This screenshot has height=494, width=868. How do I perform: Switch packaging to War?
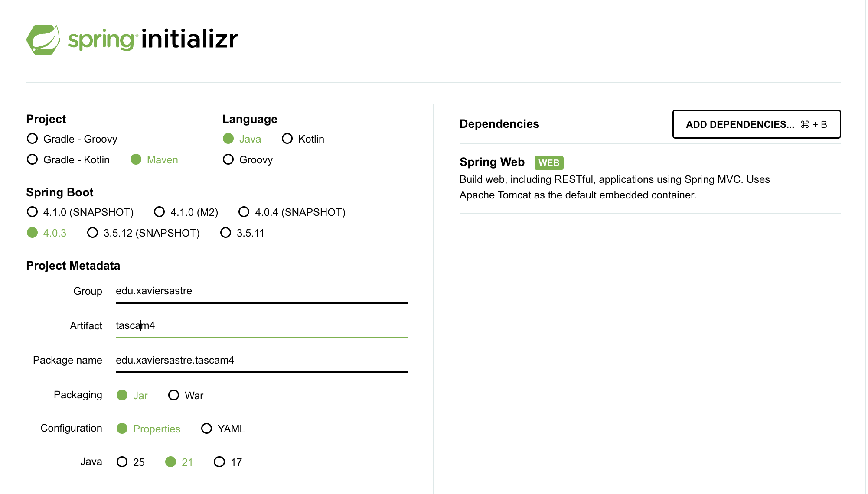[174, 396]
